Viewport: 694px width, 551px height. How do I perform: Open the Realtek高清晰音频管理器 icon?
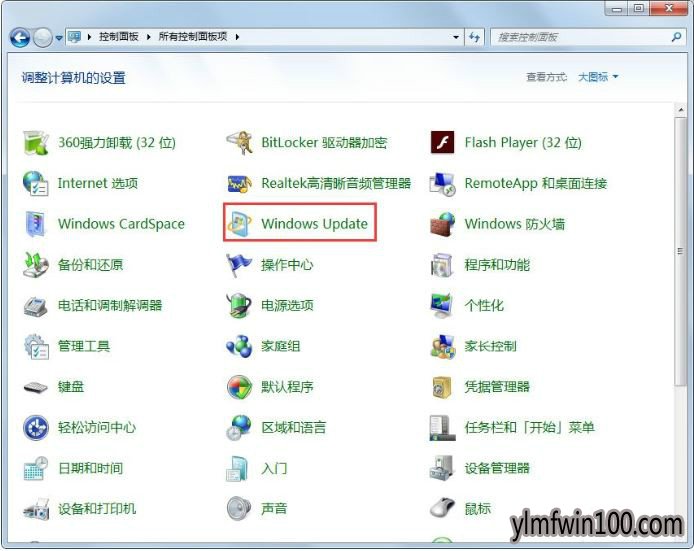click(x=239, y=184)
